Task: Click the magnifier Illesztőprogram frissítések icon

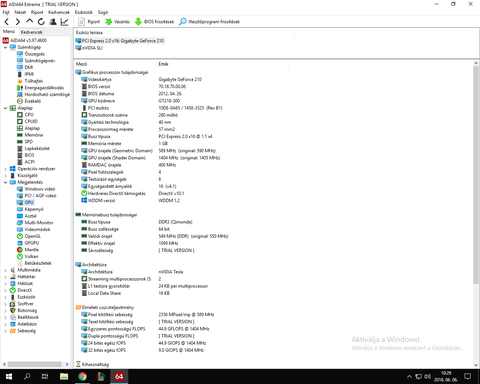Action: [183, 22]
